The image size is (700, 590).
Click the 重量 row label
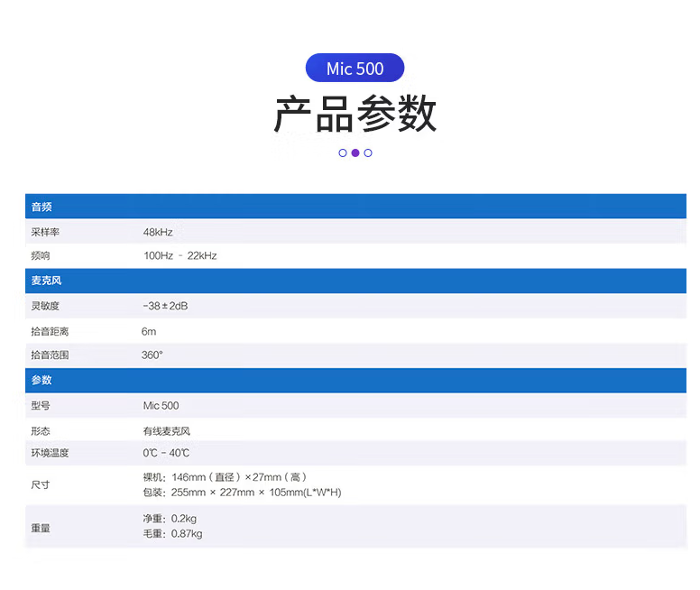point(41,528)
